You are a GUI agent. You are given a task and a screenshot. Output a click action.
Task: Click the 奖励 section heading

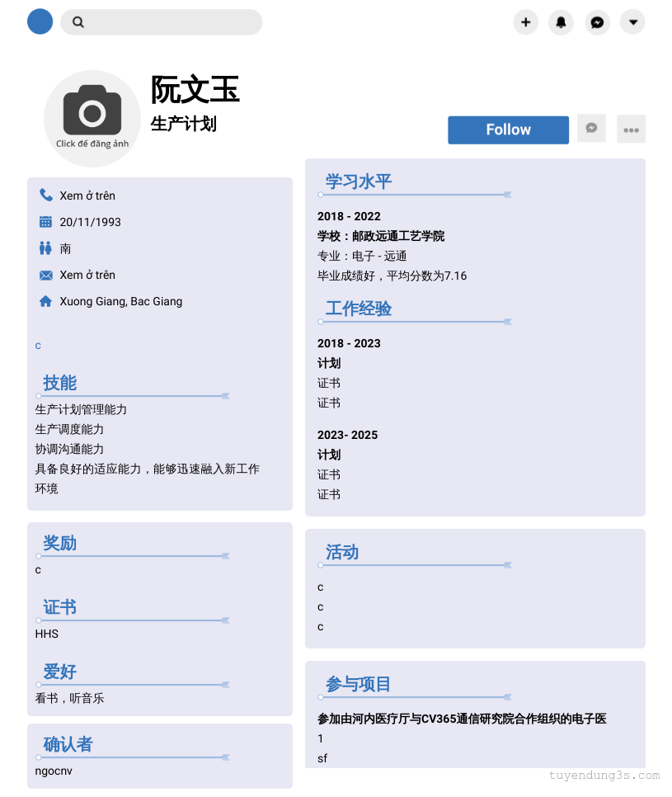(x=60, y=544)
